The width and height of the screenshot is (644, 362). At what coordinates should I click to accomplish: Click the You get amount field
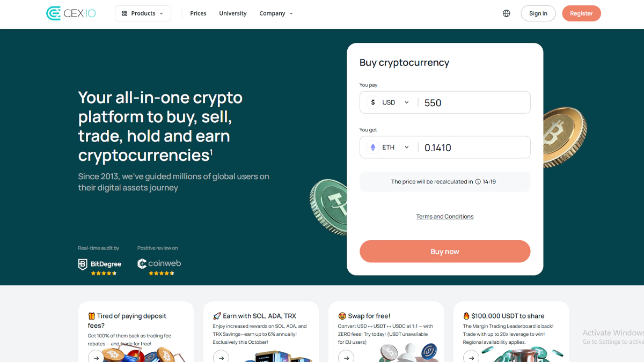click(472, 147)
